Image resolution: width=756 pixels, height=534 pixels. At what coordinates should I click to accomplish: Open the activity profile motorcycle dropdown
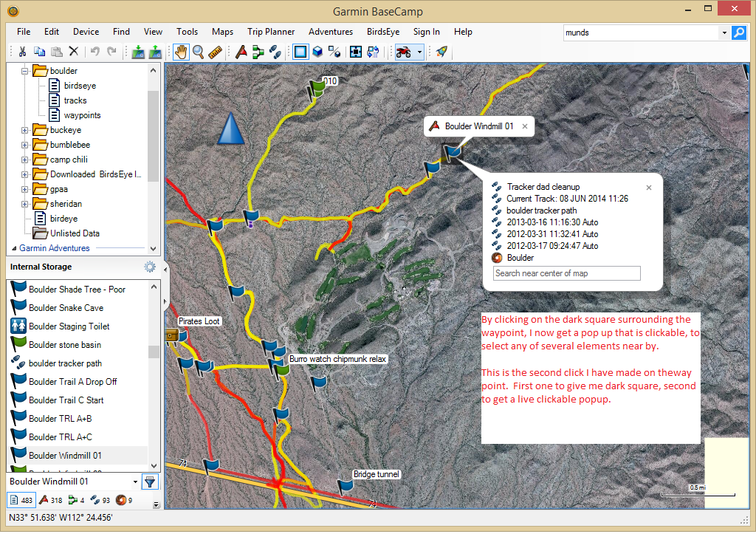coord(419,52)
